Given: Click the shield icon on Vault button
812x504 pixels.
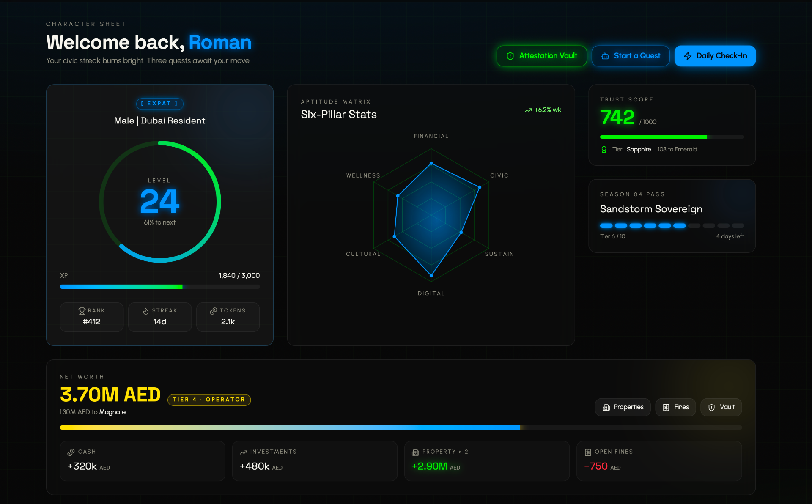Looking at the screenshot, I should pos(712,407).
